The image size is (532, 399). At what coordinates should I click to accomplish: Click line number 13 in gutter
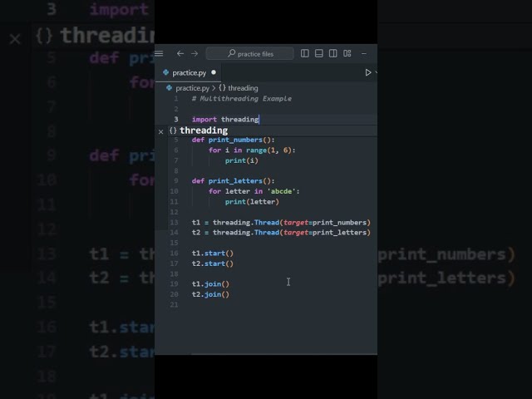click(x=174, y=223)
